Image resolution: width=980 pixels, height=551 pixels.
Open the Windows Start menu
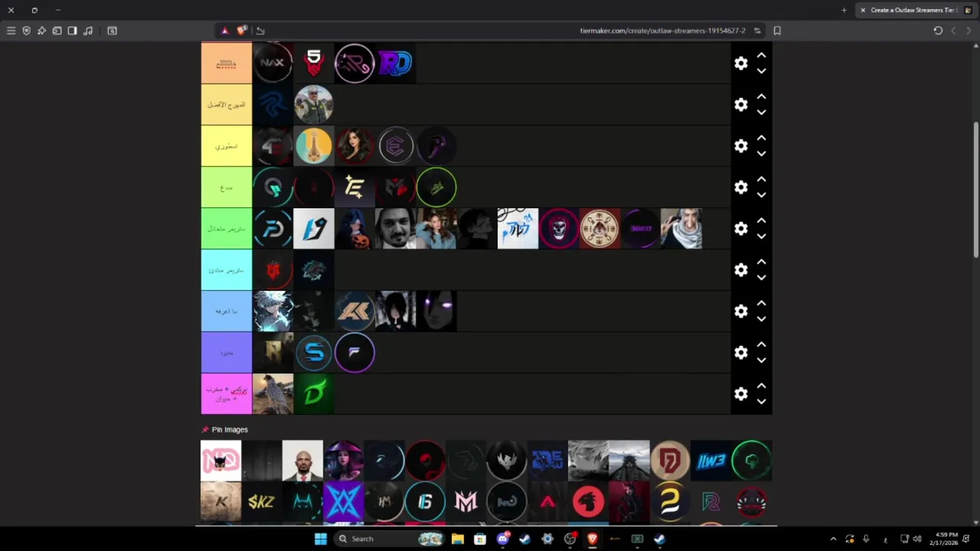coord(321,539)
